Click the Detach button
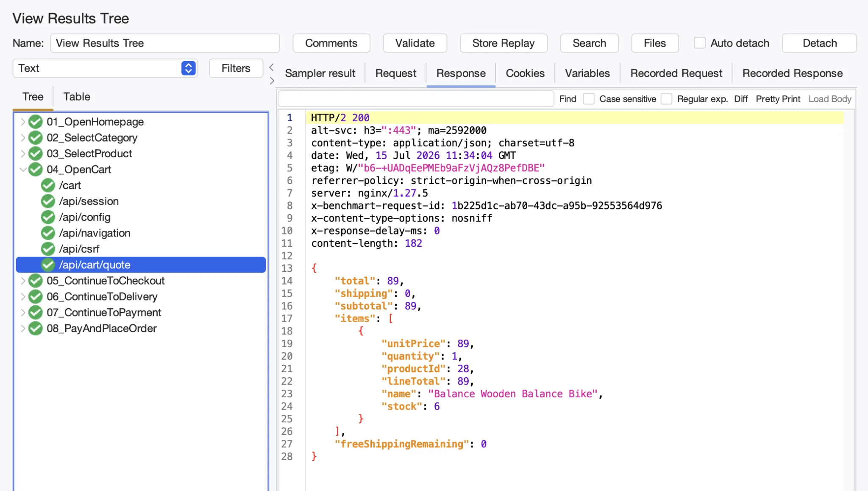 [820, 43]
